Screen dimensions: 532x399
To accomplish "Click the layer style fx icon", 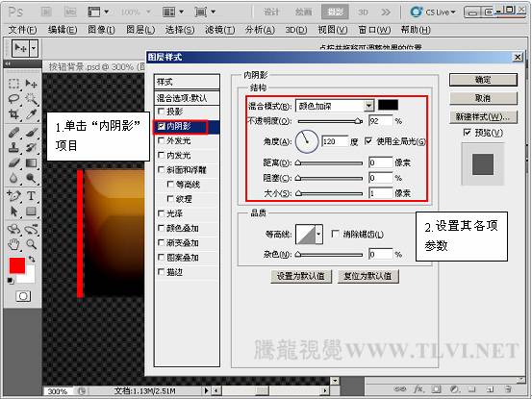I will point(418,389).
